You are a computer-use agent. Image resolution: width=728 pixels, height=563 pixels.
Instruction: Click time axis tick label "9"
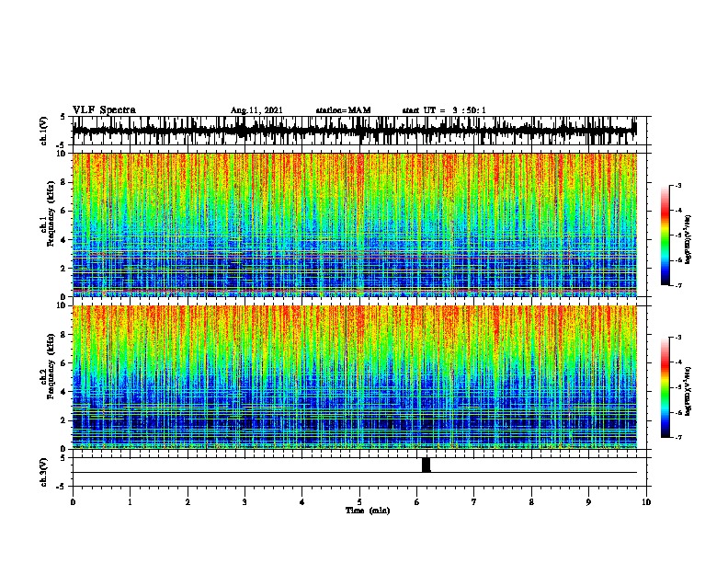(x=588, y=502)
